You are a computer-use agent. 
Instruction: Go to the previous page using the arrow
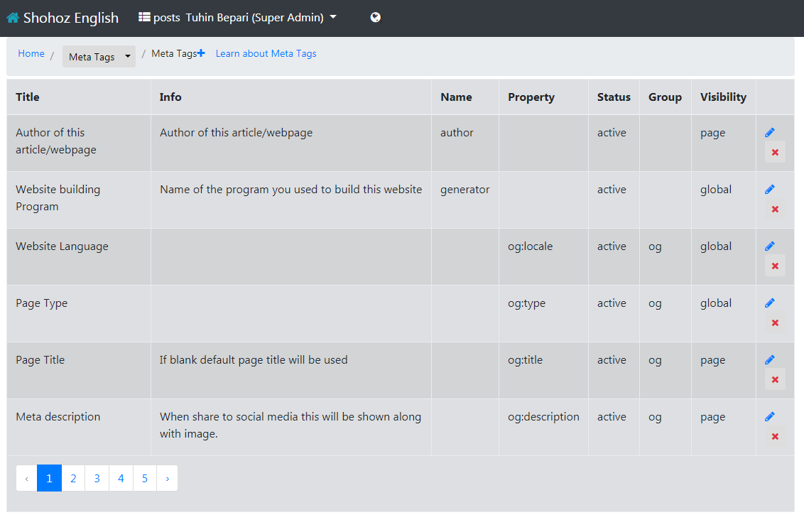[x=26, y=478]
